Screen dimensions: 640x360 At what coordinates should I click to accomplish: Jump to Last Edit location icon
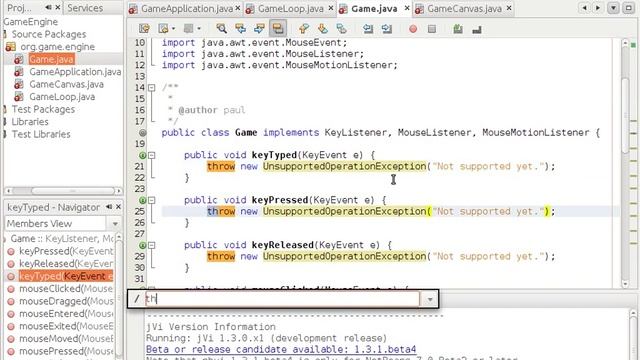point(144,29)
